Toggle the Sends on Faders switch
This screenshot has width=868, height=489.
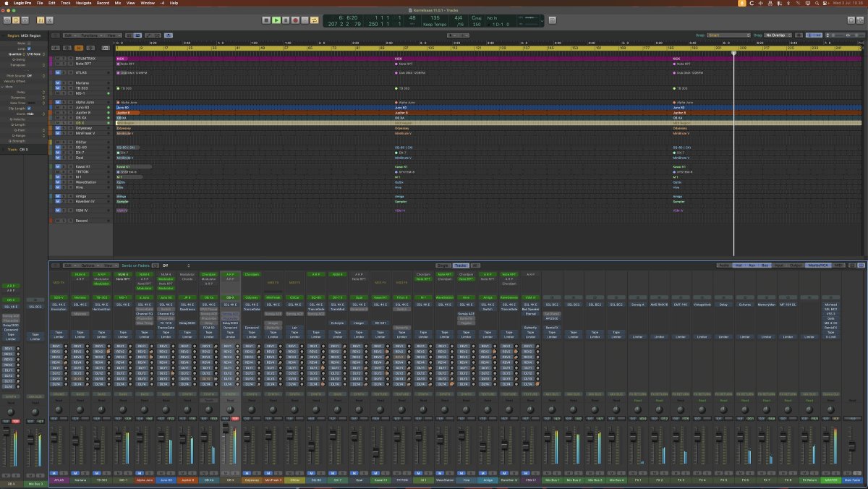click(156, 265)
